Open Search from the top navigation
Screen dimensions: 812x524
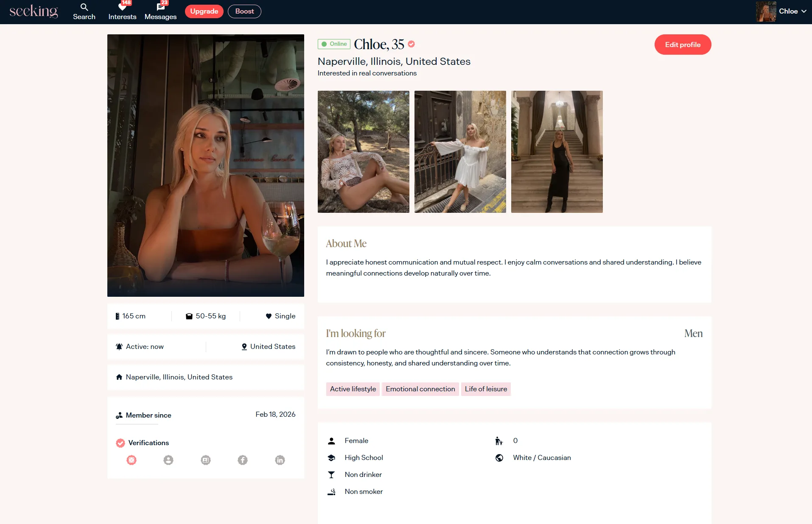pos(84,11)
